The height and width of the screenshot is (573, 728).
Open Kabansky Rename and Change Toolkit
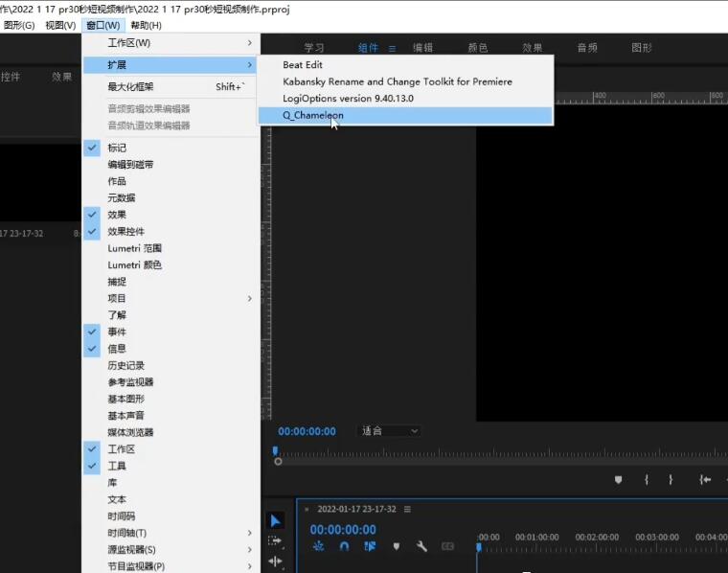tap(406, 81)
